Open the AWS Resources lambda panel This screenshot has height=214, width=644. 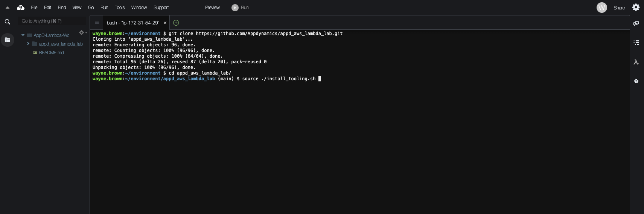(636, 62)
